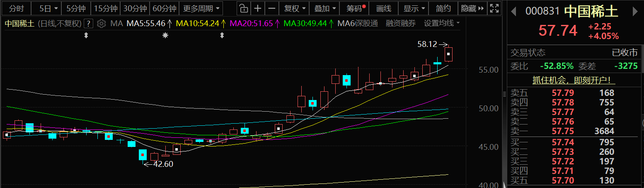
Task: Toggle 简约 simplified view mode
Action: (443, 8)
